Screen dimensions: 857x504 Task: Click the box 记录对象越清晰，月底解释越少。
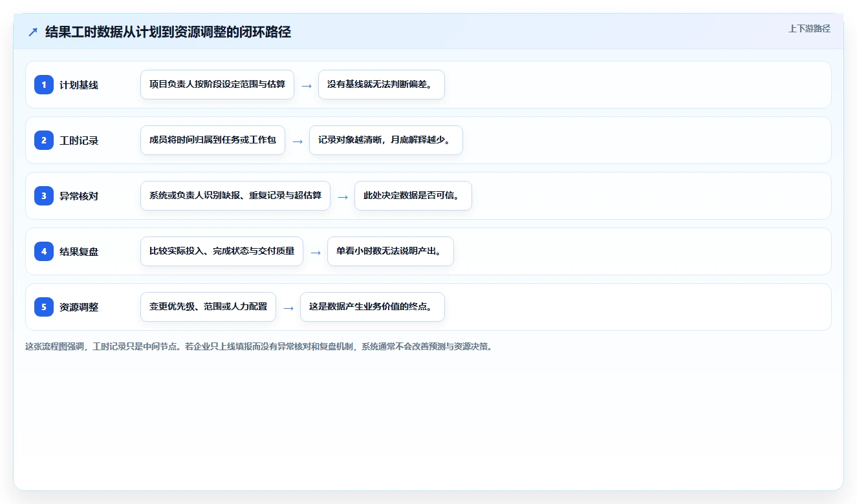[386, 140]
